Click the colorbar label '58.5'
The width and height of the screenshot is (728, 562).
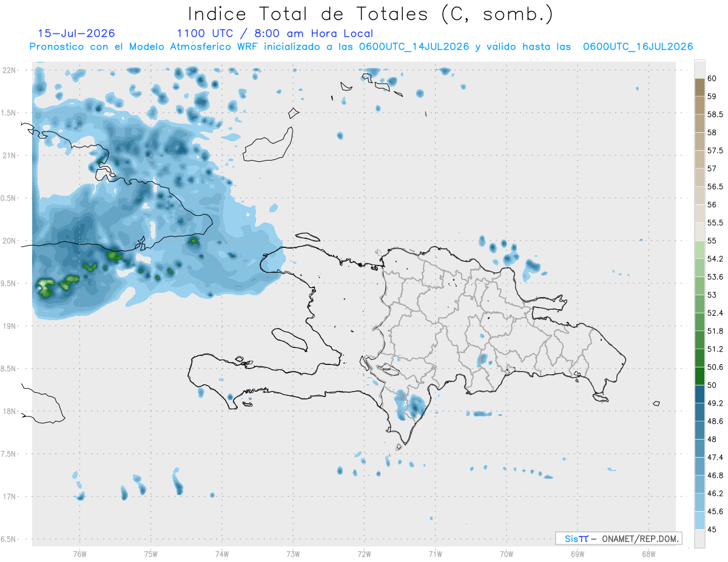(x=715, y=115)
